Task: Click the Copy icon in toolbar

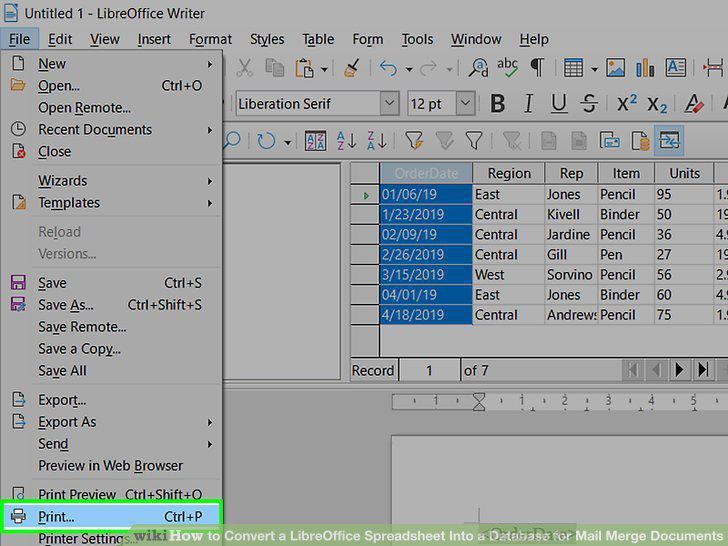Action: [274, 68]
